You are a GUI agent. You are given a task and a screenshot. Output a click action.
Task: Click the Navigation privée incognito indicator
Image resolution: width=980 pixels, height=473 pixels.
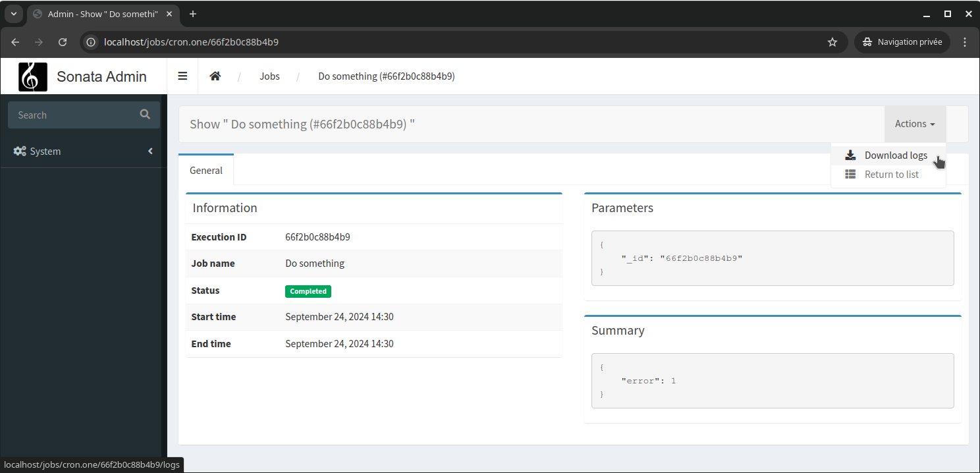tap(902, 42)
